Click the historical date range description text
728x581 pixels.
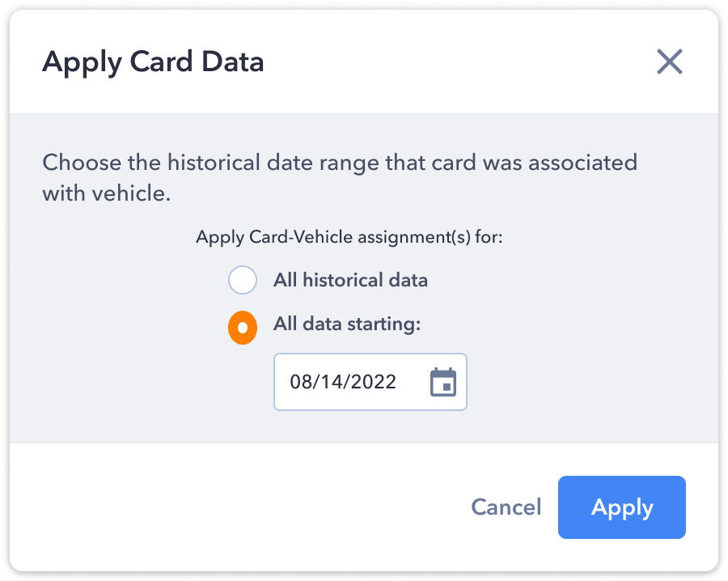tap(340, 177)
